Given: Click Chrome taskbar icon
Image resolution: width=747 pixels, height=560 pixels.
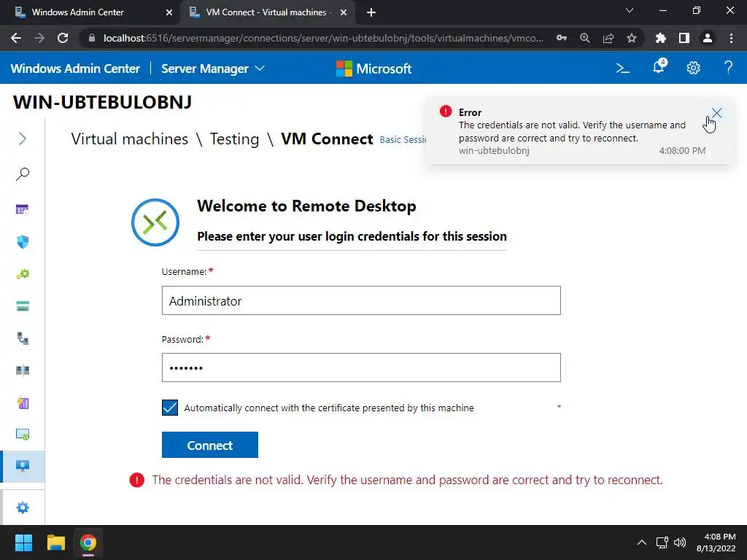Looking at the screenshot, I should (88, 542).
